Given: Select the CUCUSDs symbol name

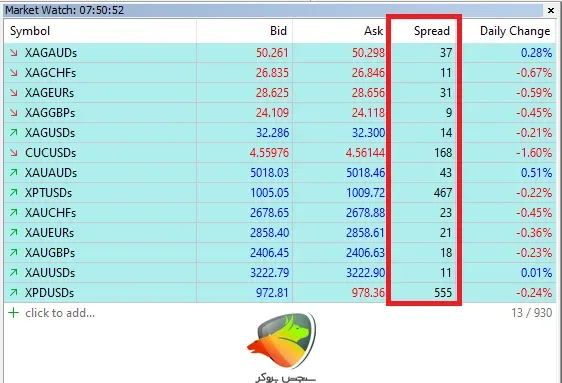Looking at the screenshot, I should point(51,153).
